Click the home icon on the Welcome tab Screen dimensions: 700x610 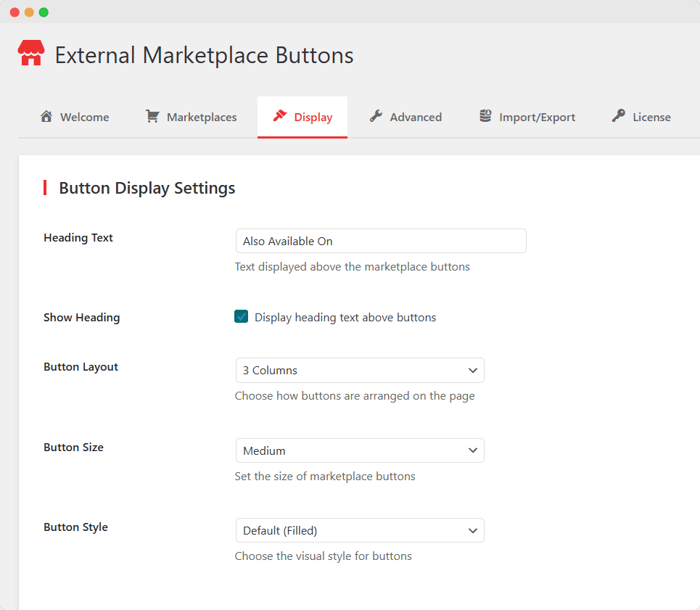coord(46,116)
